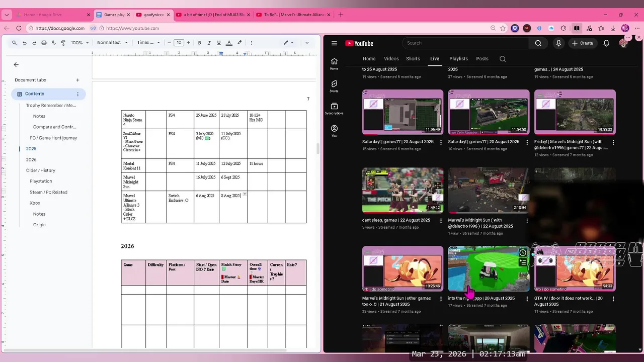Open channel Shorts tab

pos(413,59)
